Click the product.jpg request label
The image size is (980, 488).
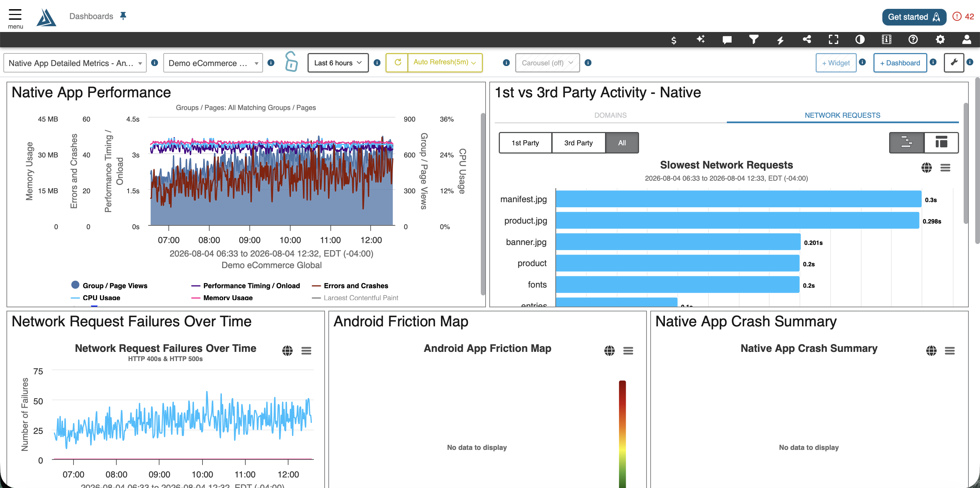click(525, 221)
